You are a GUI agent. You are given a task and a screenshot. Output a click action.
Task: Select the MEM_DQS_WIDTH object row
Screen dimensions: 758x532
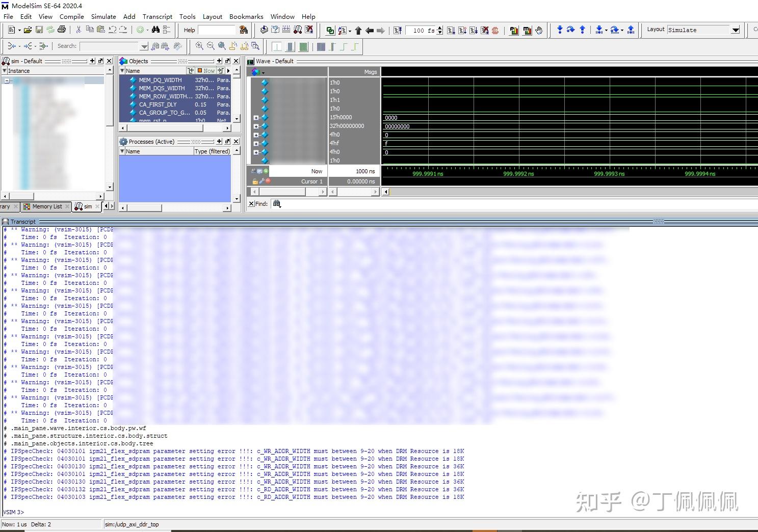click(x=162, y=88)
